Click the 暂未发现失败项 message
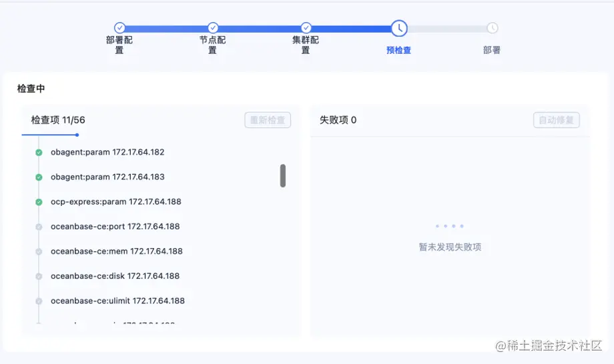Viewport: 614px width, 364px height. (x=450, y=247)
